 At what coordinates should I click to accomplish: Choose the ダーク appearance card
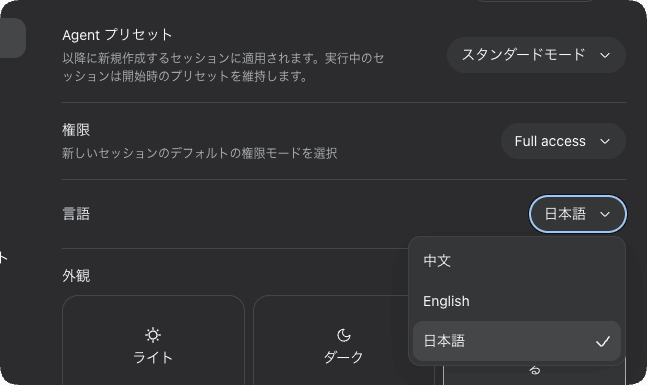(x=344, y=340)
